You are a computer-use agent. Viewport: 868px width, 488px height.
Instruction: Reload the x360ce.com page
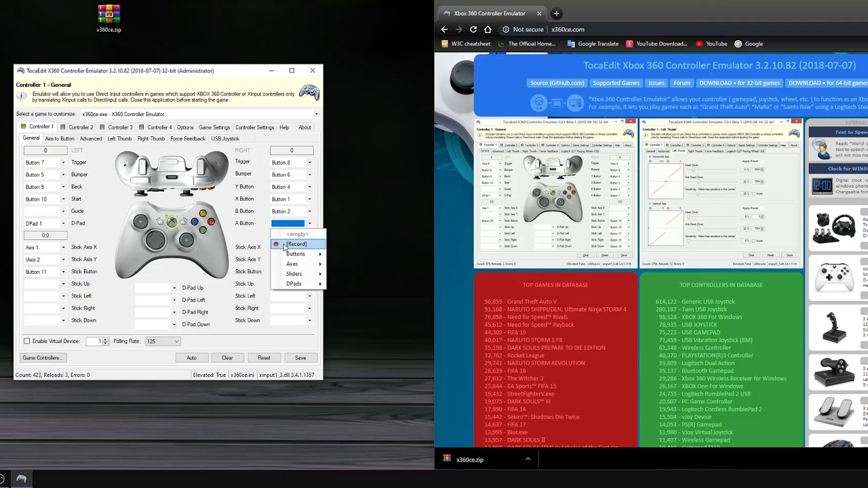click(x=473, y=29)
